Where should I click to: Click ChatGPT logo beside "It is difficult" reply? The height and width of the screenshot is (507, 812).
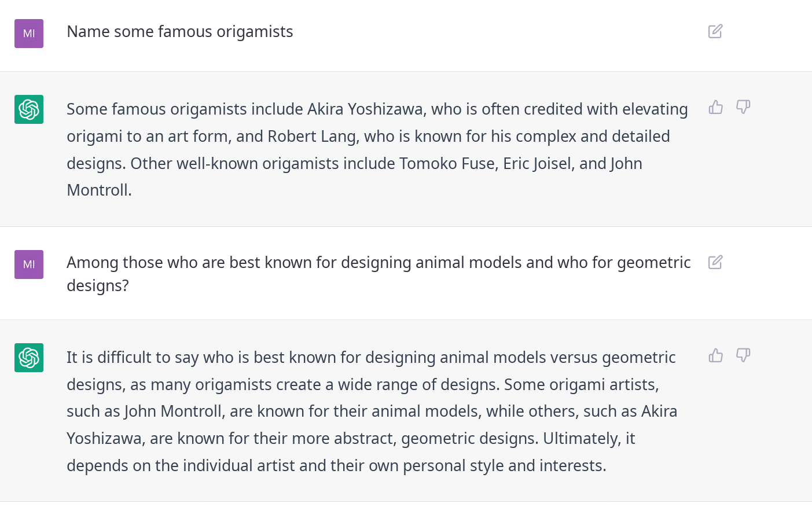29,358
